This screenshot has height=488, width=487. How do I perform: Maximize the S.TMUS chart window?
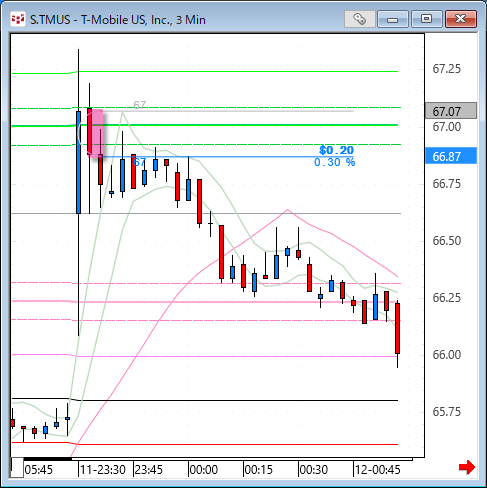click(427, 19)
